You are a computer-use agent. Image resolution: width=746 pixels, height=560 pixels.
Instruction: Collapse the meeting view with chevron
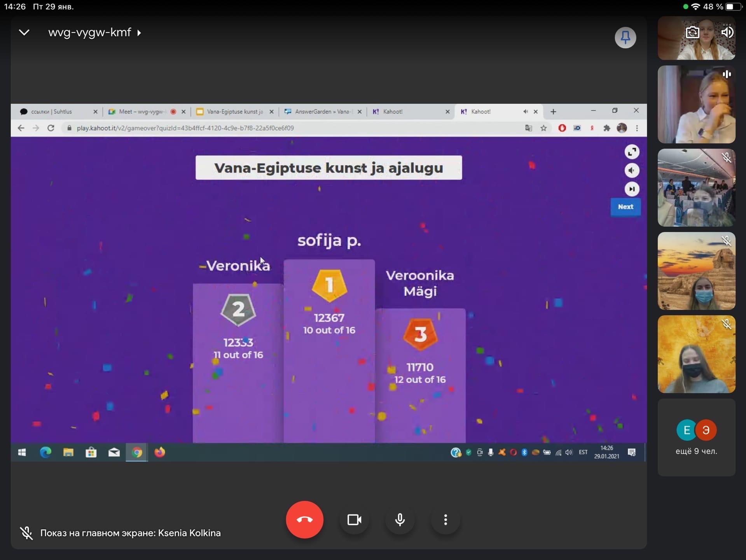[x=24, y=33]
